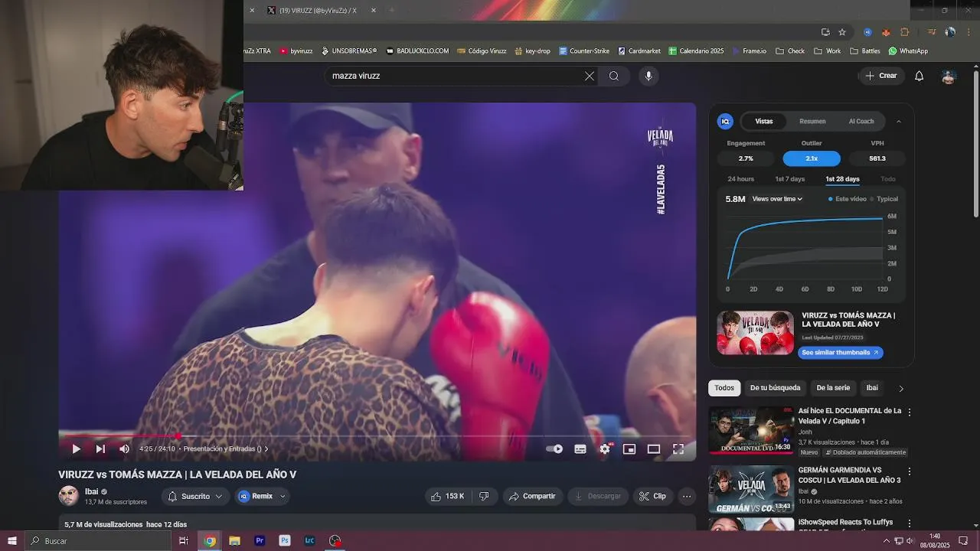
Task: Select the Ibai filter chip
Action: coord(872,388)
